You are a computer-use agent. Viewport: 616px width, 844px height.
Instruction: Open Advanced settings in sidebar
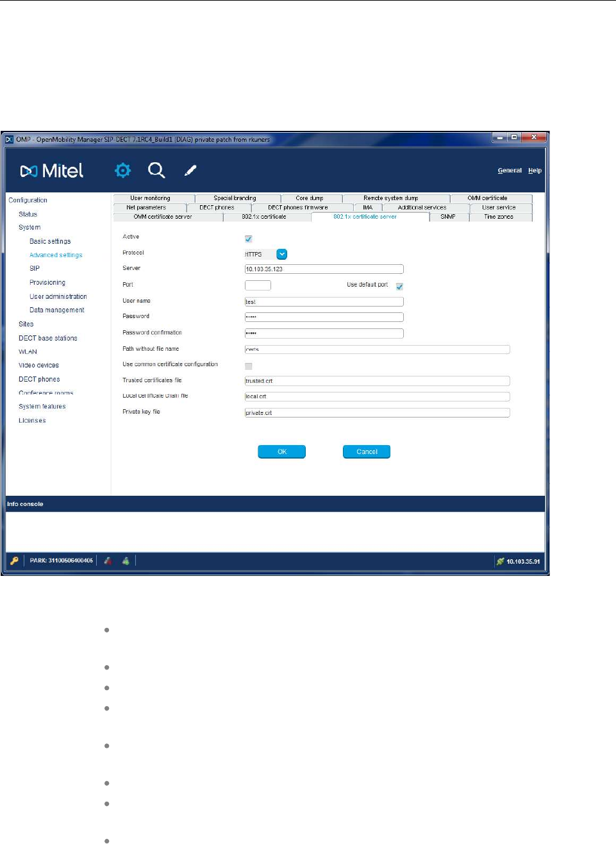[x=56, y=255]
